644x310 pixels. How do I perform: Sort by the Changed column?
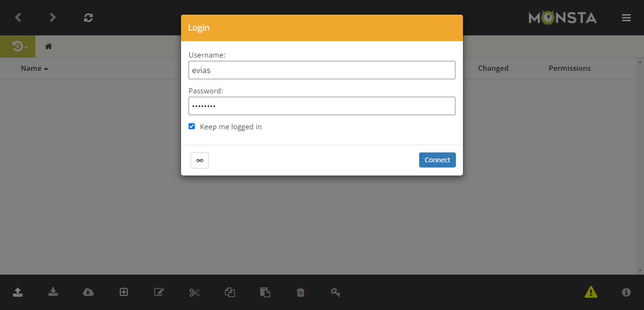point(493,68)
